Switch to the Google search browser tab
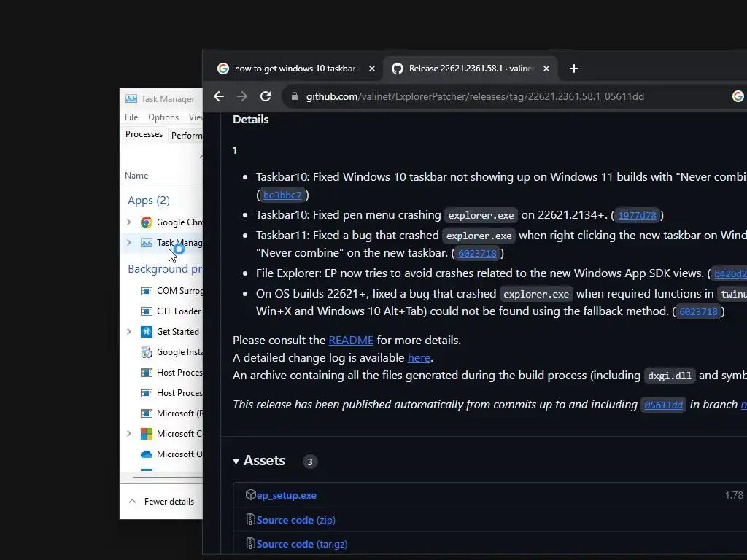This screenshot has width=747, height=560. (295, 69)
